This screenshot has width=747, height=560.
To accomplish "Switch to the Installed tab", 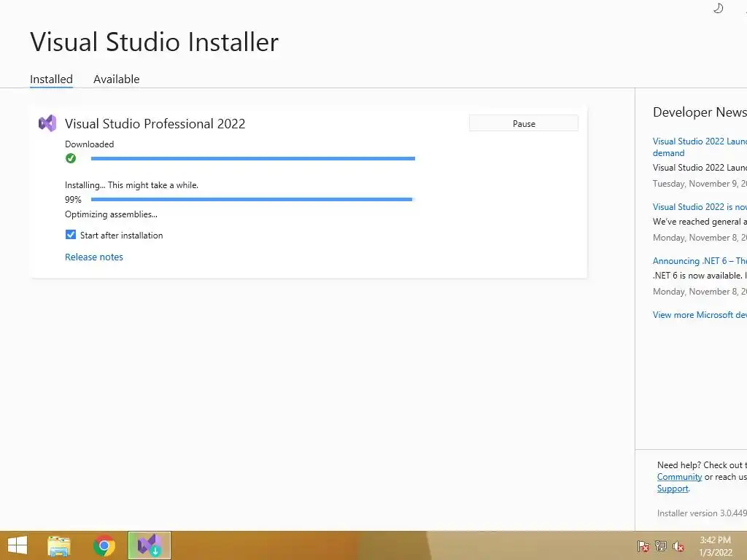I will coord(52,79).
